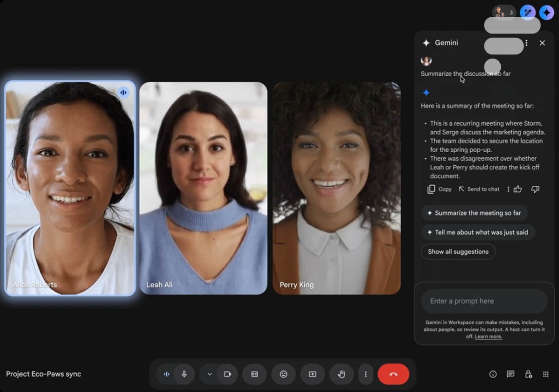Give the summary a thumbs up
Screen dimensions: 559x392
coord(518,189)
